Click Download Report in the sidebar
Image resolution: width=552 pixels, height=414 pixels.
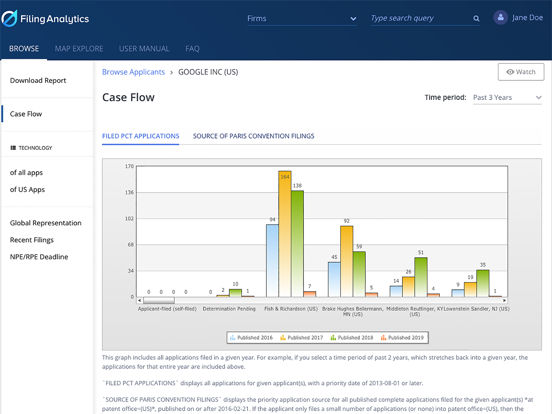tap(38, 81)
